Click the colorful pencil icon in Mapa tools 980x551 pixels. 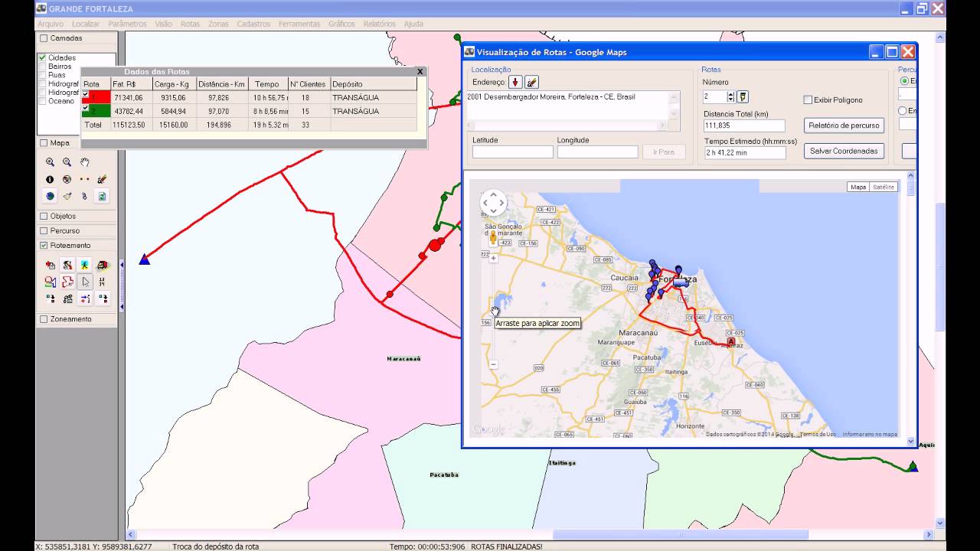(x=102, y=179)
